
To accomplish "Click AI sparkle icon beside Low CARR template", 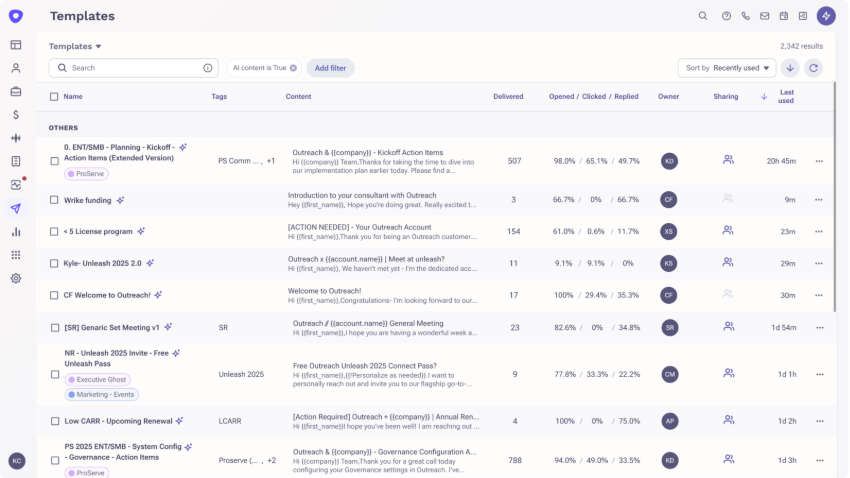I will pos(179,421).
